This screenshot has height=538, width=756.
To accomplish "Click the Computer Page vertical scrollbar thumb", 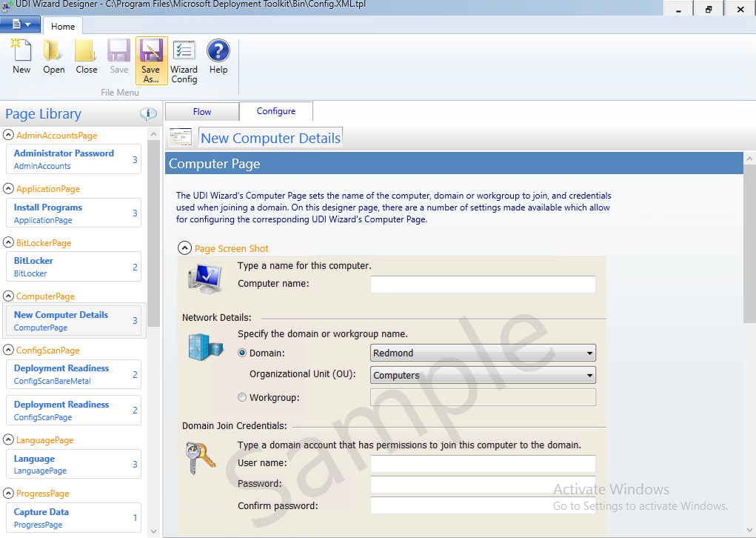I will coord(749,244).
